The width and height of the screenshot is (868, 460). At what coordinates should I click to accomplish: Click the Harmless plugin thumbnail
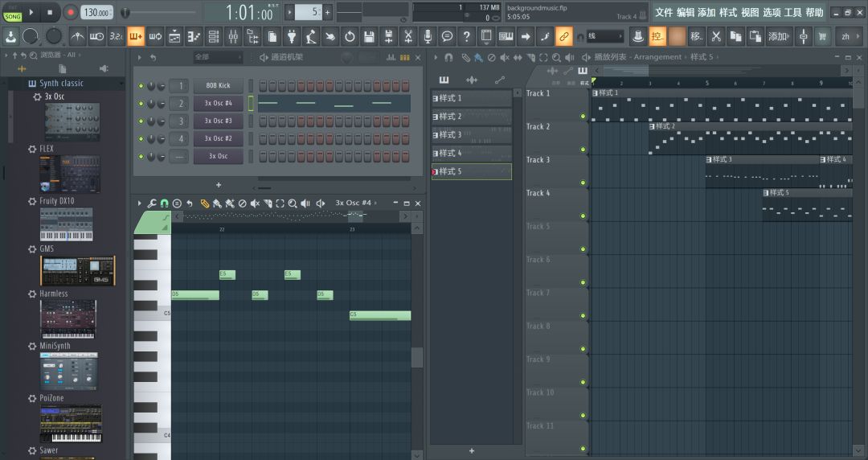[x=68, y=319]
